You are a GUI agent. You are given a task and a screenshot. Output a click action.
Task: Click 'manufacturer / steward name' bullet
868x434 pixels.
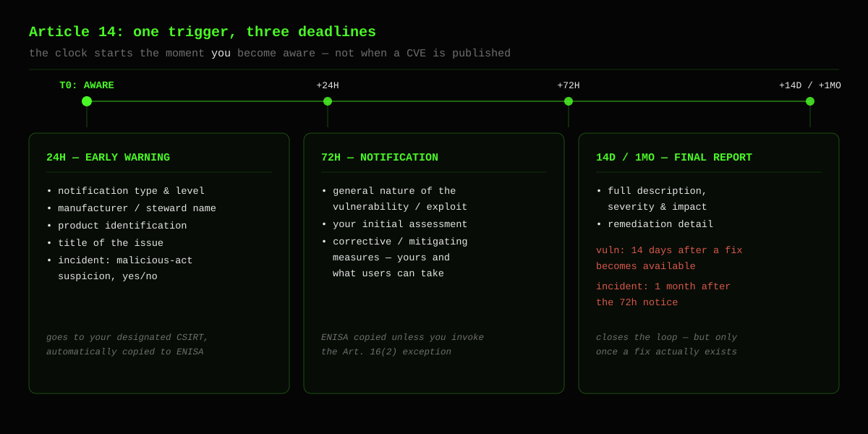[x=132, y=208]
